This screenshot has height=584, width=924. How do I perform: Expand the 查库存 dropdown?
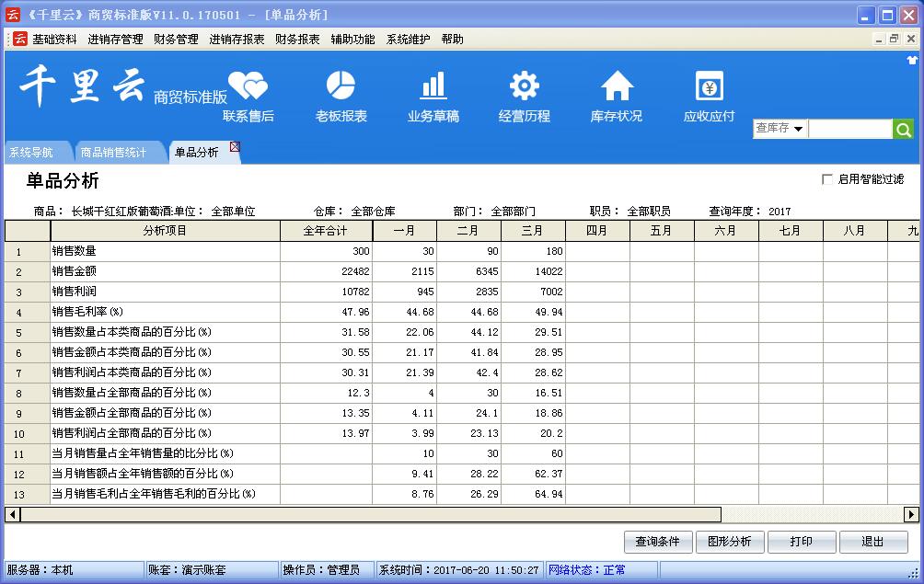[x=798, y=130]
